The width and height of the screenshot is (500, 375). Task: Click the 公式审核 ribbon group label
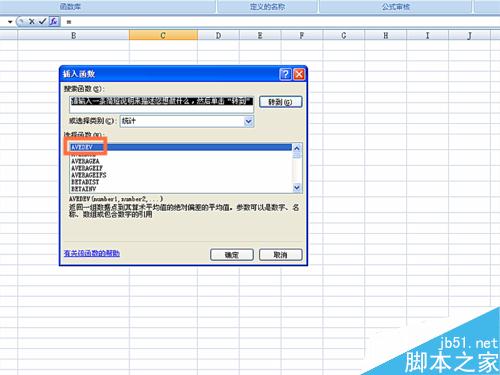[x=396, y=7]
